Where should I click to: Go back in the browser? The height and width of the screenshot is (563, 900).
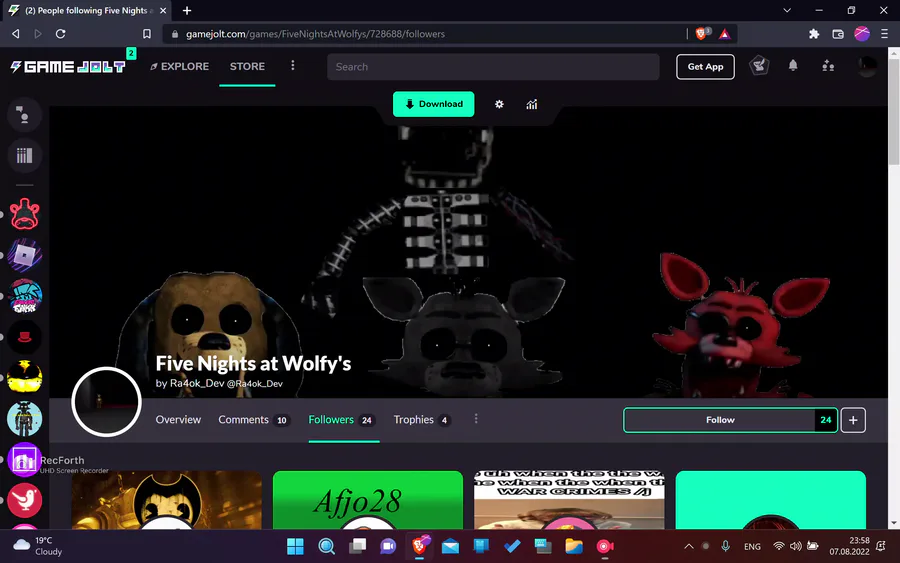[x=15, y=34]
